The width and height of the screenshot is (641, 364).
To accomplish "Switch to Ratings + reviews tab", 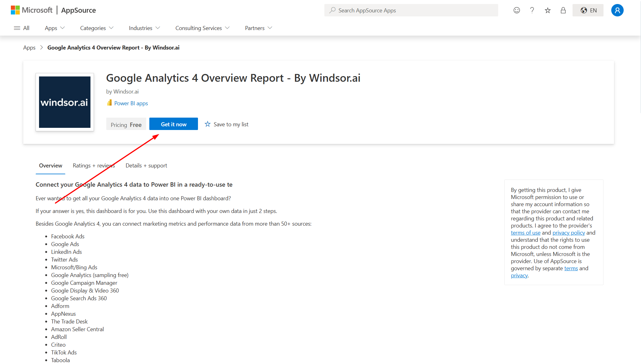I will [x=94, y=166].
